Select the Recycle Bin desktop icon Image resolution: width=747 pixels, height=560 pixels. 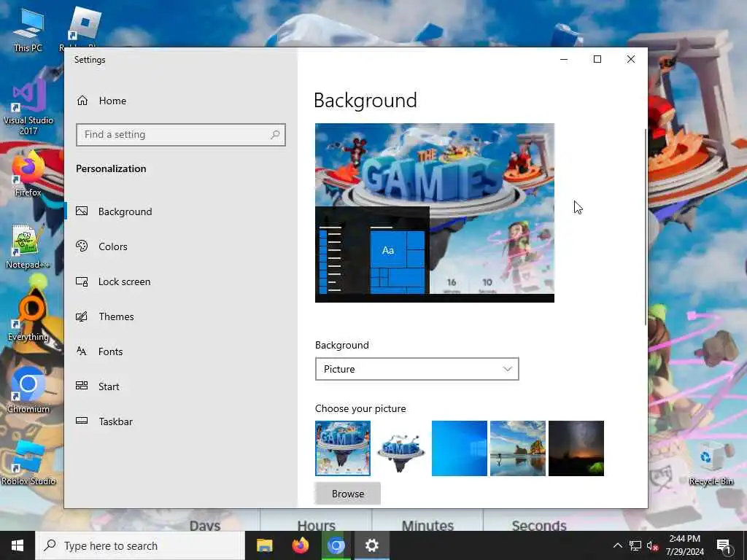711,464
